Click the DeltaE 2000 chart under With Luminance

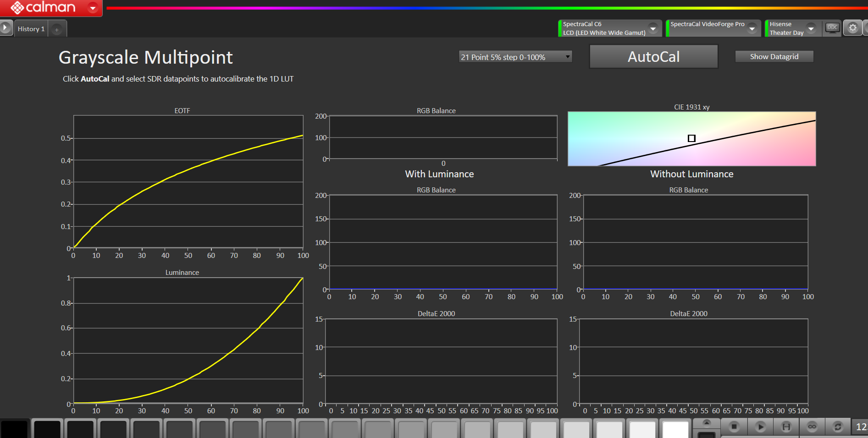pyautogui.click(x=441, y=361)
